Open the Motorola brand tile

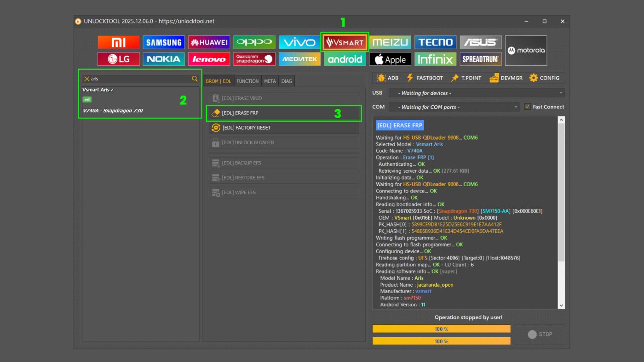pos(526,51)
